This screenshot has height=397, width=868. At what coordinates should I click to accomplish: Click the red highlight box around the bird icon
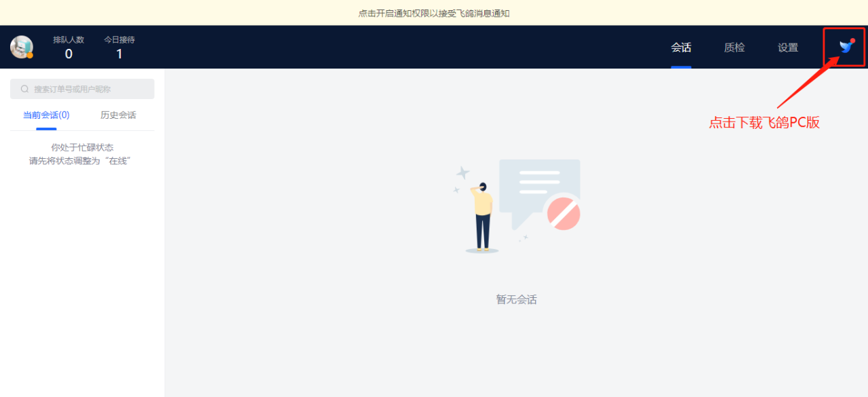[x=844, y=47]
